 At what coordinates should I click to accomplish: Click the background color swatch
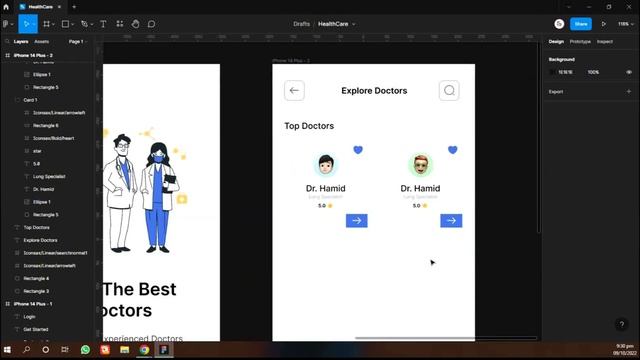tap(553, 72)
